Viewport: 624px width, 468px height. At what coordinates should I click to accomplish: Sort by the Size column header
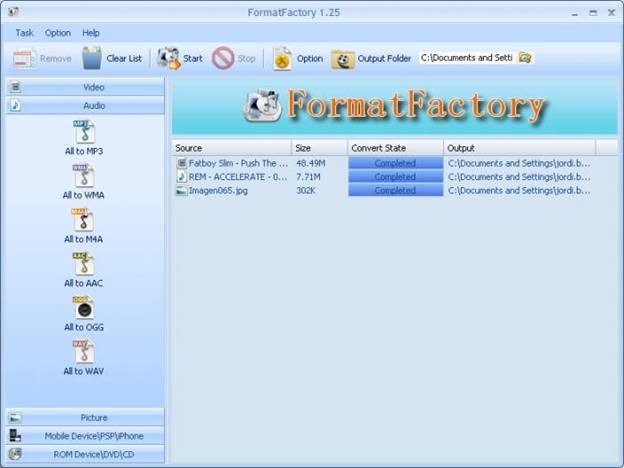tap(320, 148)
